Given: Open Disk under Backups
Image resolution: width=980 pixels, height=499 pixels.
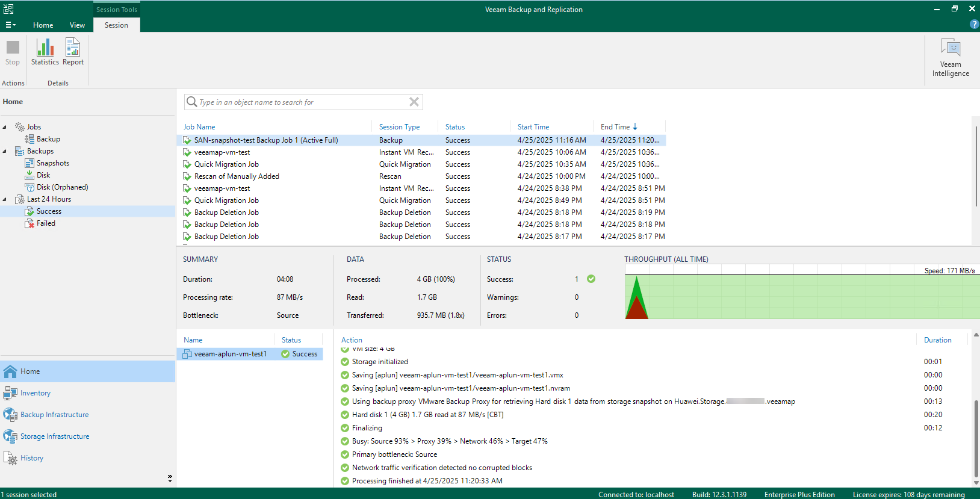Looking at the screenshot, I should tap(43, 175).
